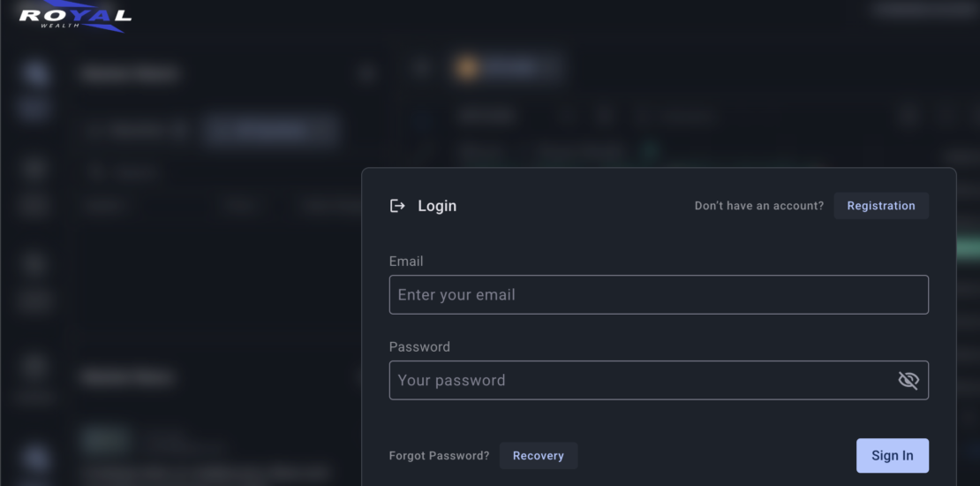Open the Registration page
This screenshot has height=486, width=980.
880,206
